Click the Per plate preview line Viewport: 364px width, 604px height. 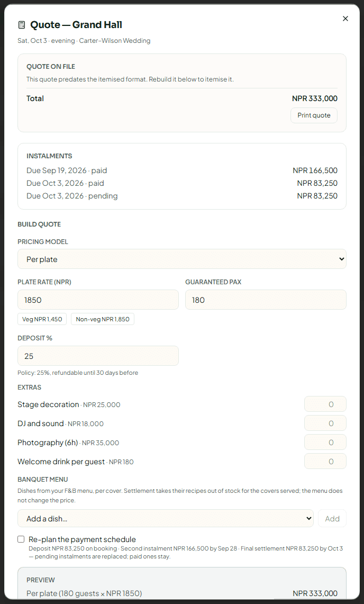click(x=84, y=593)
